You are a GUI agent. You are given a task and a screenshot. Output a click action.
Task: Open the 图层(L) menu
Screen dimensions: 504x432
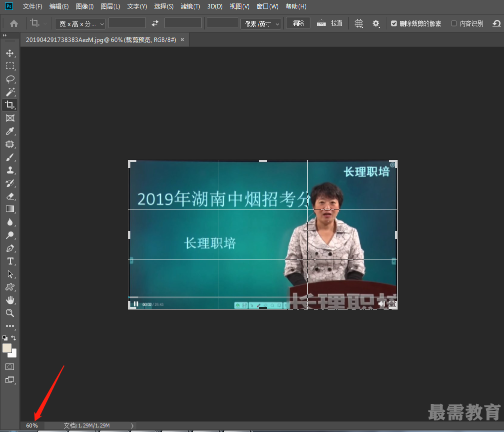110,6
